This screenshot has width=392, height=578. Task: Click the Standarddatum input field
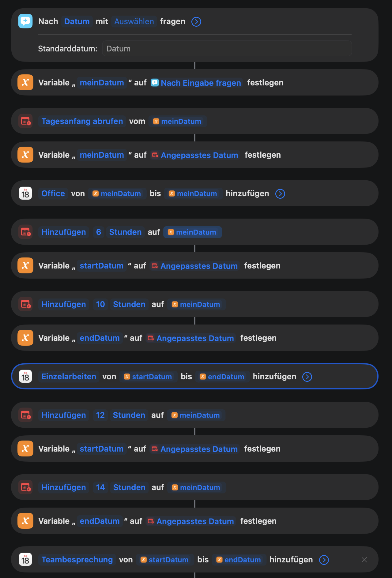click(227, 49)
